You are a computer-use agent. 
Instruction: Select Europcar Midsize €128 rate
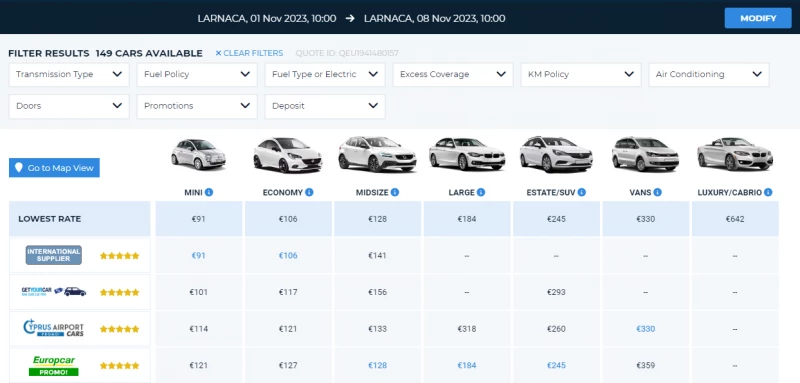pyautogui.click(x=378, y=366)
